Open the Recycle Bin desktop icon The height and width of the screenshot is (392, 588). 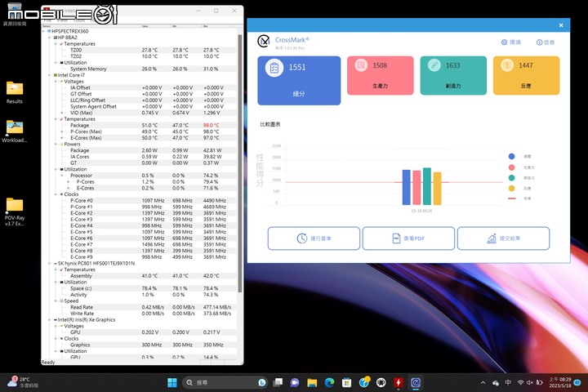tap(15, 14)
